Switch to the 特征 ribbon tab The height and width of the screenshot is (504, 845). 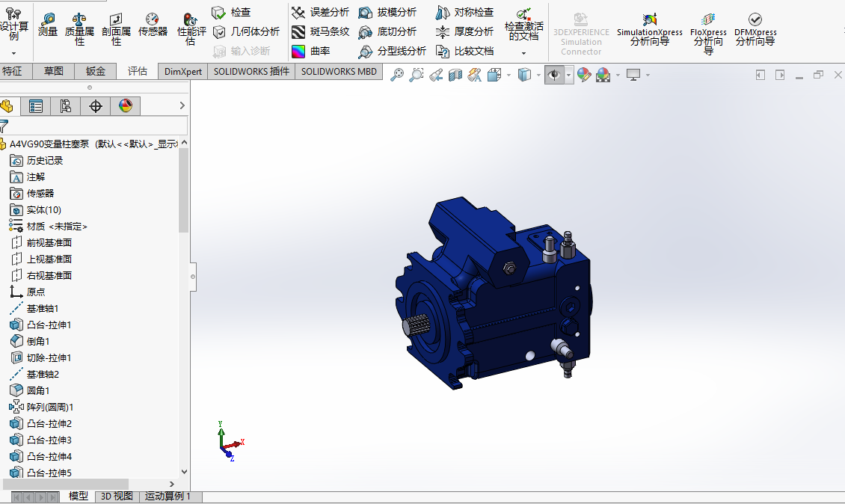click(13, 71)
